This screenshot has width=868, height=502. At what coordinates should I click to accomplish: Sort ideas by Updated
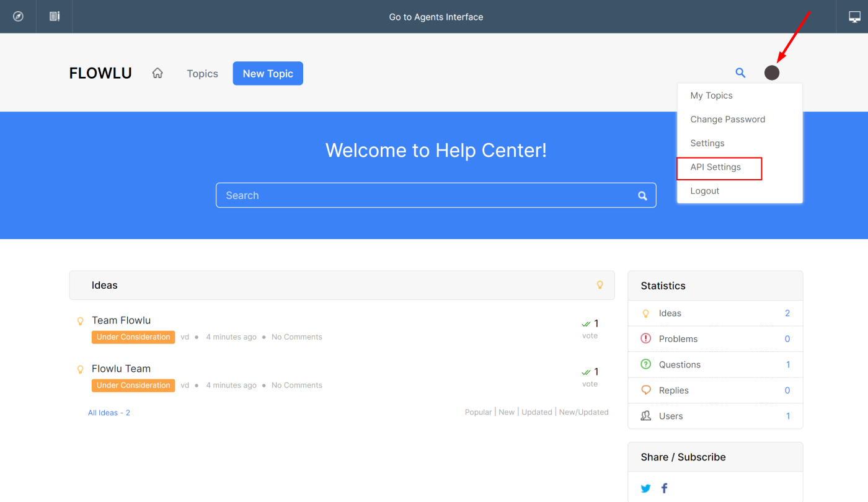click(537, 412)
